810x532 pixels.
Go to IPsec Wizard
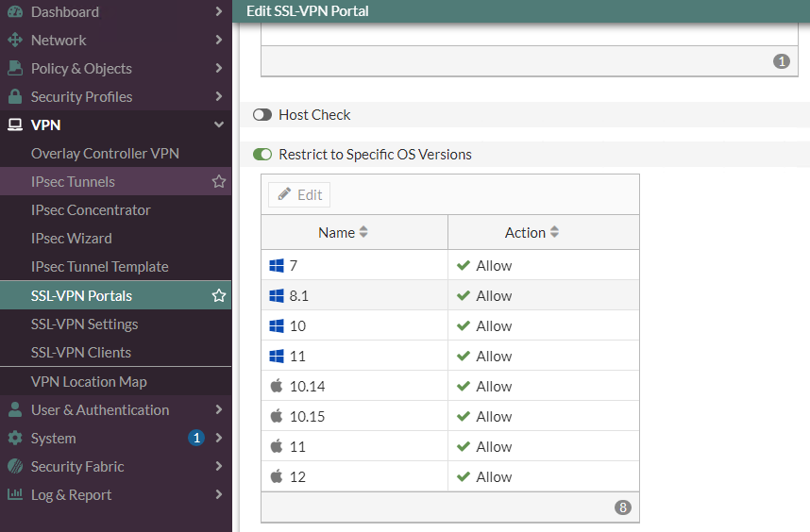pos(72,239)
